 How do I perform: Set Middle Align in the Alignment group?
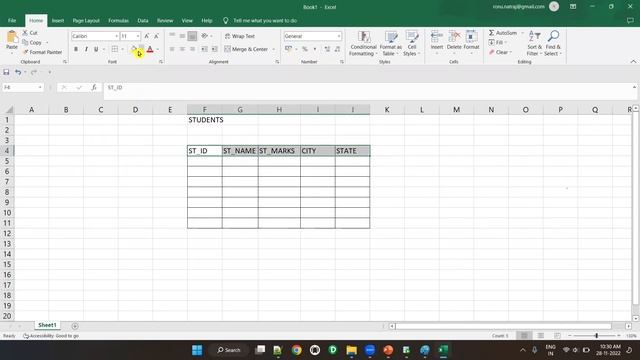(182, 36)
